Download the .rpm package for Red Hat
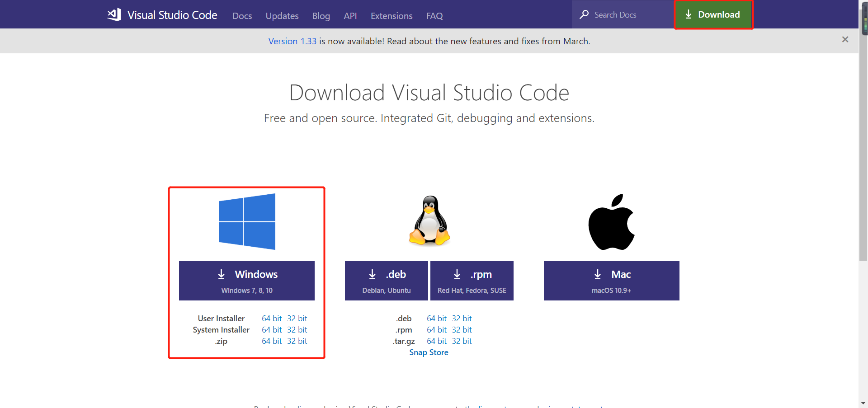The width and height of the screenshot is (868, 408). (472, 281)
